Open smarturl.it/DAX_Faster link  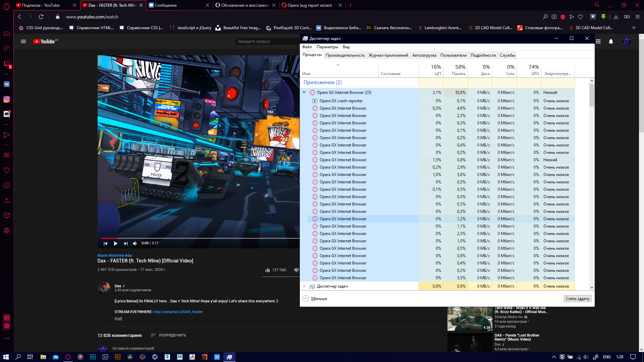pyautogui.click(x=178, y=312)
